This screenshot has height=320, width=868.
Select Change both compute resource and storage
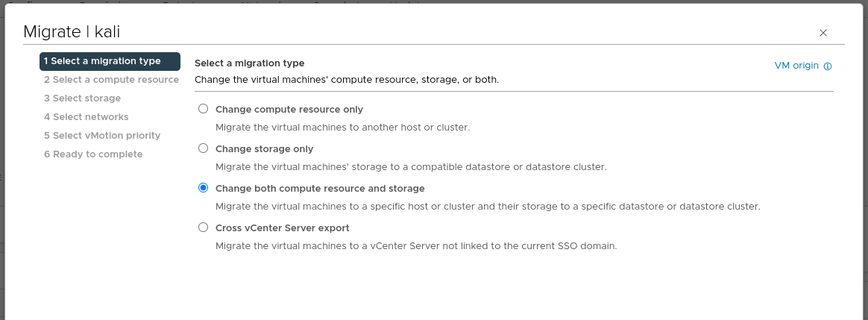pos(203,188)
